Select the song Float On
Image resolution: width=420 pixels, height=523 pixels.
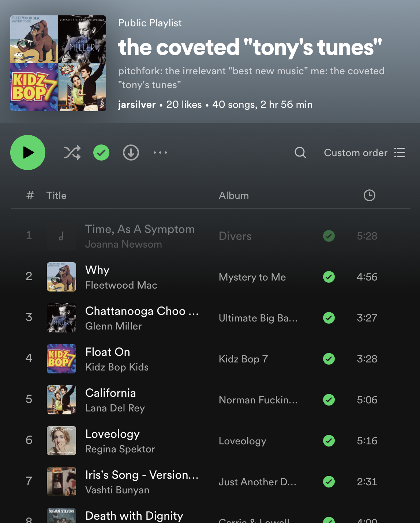108,352
